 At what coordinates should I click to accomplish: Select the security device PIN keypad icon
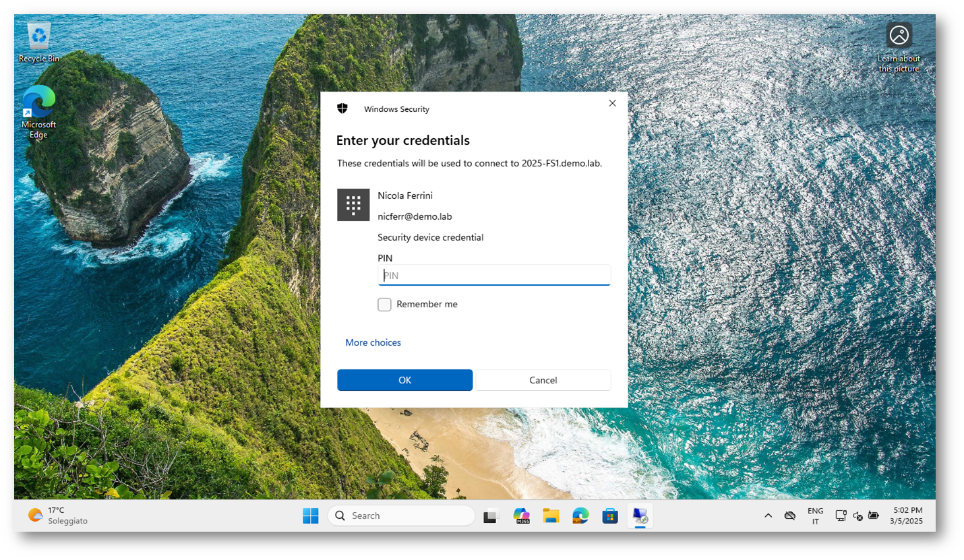[x=353, y=205]
